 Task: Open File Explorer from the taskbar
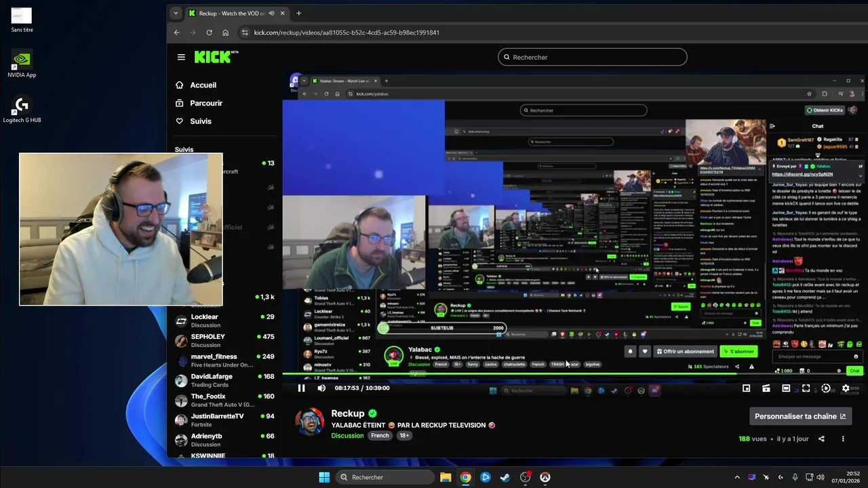(446, 477)
